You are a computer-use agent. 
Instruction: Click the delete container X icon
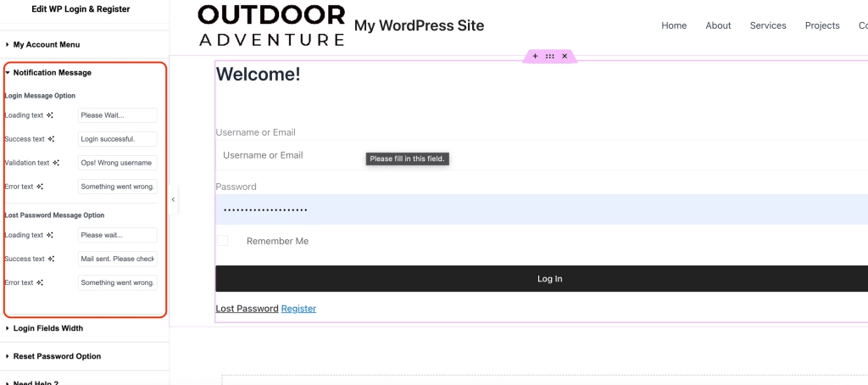click(x=565, y=56)
